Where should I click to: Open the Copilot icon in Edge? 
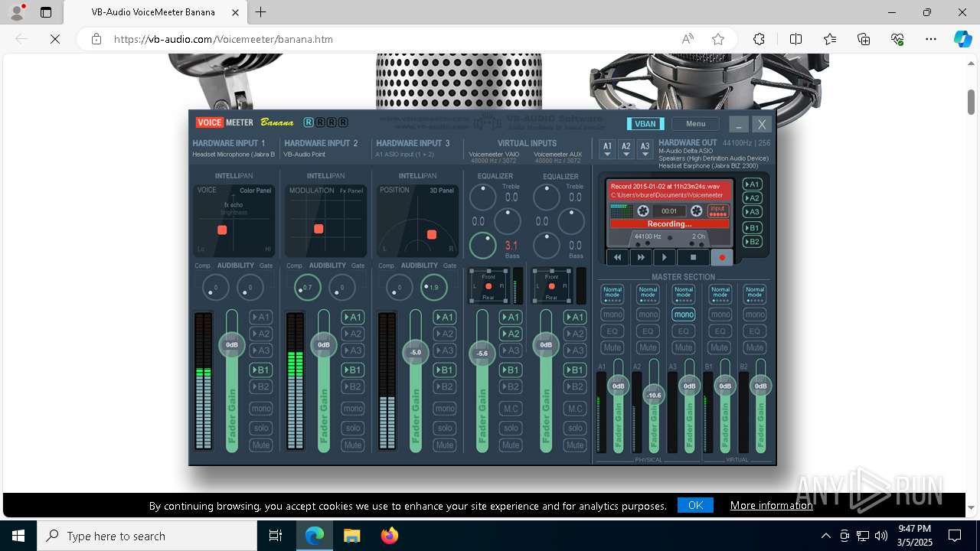[x=962, y=39]
